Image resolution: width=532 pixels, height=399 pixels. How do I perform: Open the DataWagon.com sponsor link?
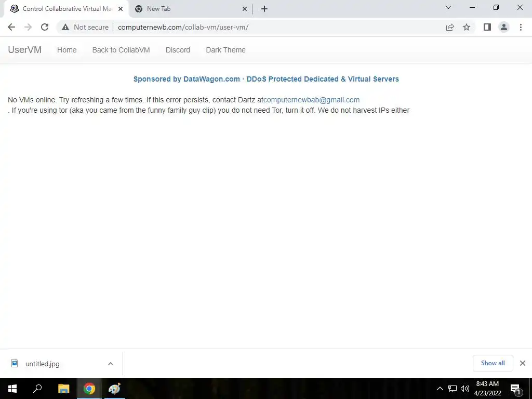click(x=266, y=79)
